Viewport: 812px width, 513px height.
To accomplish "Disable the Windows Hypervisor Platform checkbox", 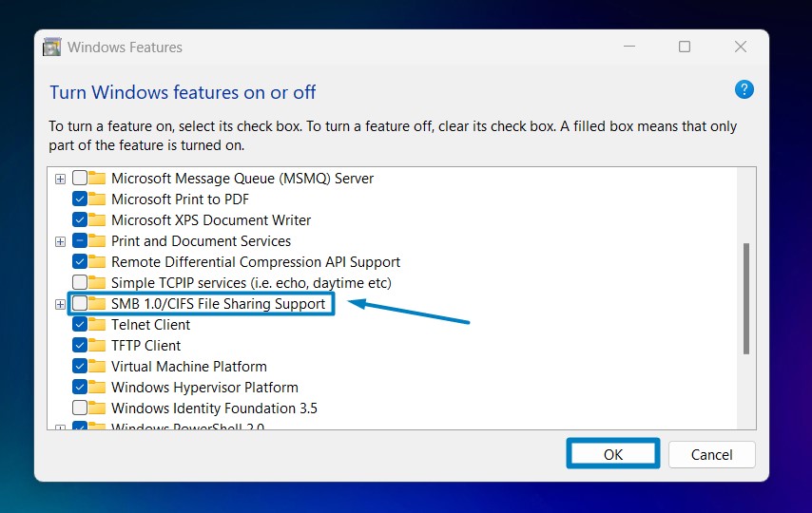I will click(80, 387).
